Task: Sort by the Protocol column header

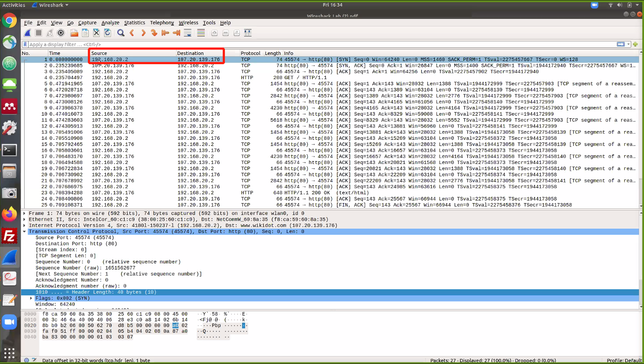Action: coord(251,53)
